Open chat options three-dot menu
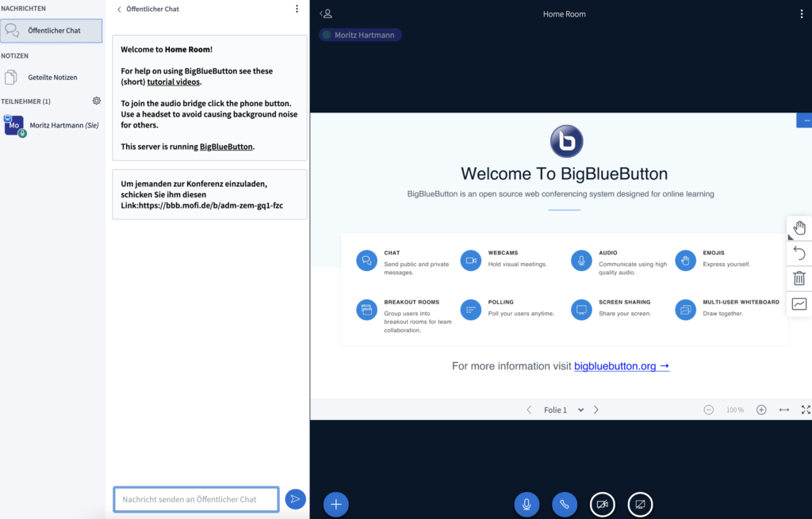812x519 pixels. point(297,9)
